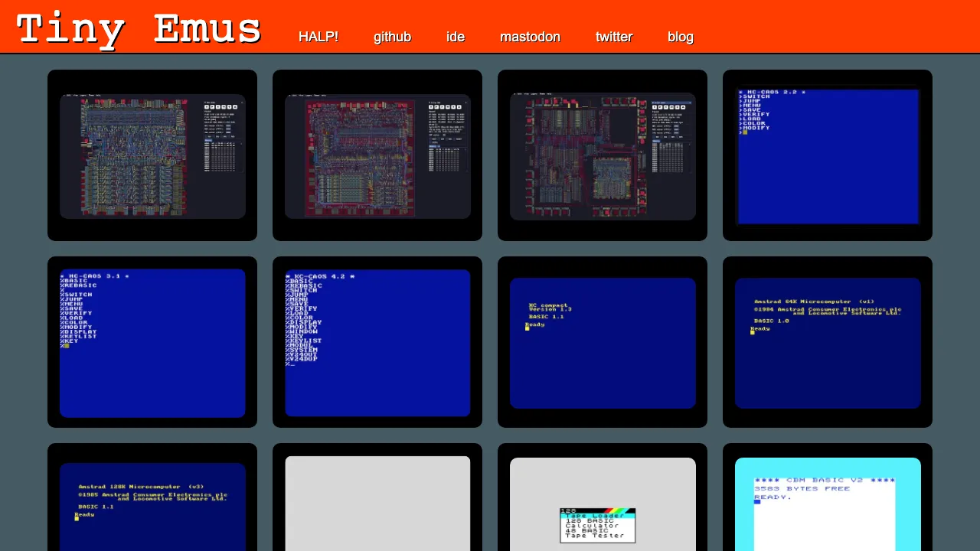Open the twitter link
980x551 pixels.
click(614, 37)
